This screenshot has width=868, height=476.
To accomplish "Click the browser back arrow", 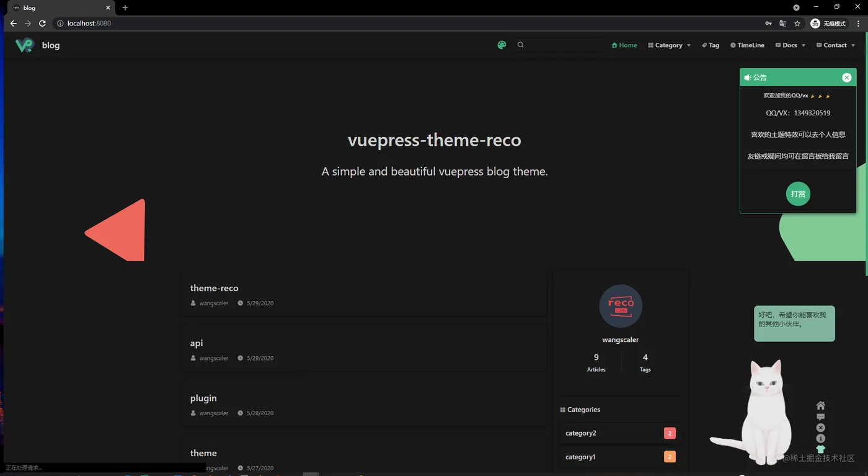I will 13,24.
